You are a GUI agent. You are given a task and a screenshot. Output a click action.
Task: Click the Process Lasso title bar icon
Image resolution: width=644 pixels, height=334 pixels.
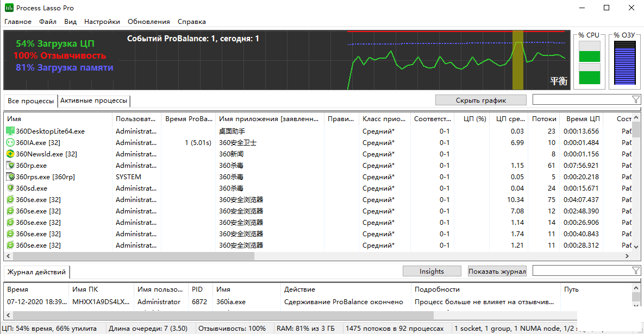(9, 8)
